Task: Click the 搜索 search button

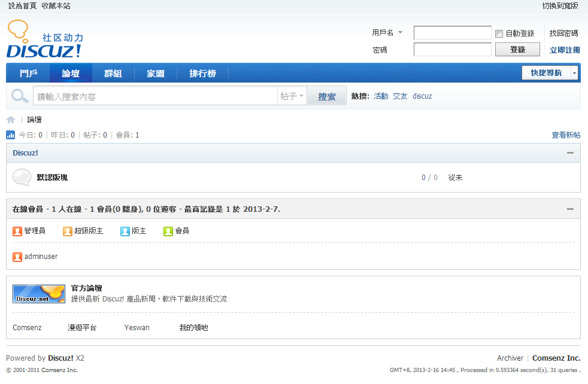Action: click(x=326, y=96)
